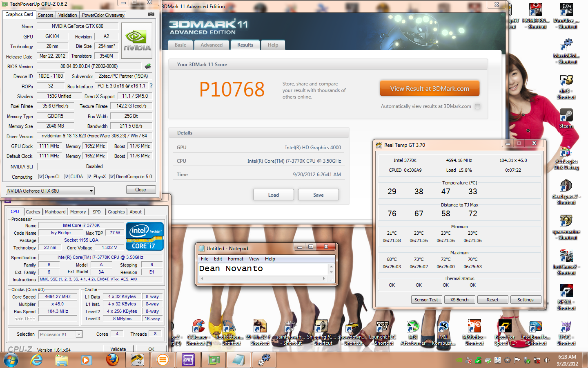Open the MSI Afterburner desktop shortcut
The width and height of the screenshot is (588, 368).
413,333
